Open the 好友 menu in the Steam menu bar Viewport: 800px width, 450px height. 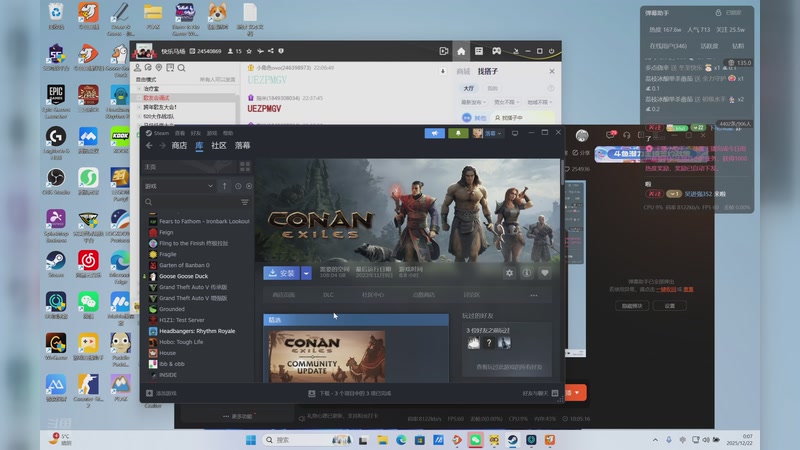coord(195,133)
